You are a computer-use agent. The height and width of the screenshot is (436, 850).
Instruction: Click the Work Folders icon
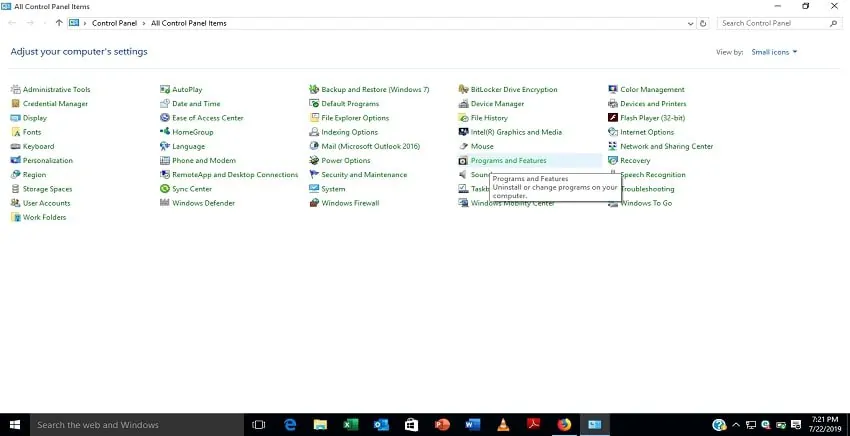[x=15, y=217]
